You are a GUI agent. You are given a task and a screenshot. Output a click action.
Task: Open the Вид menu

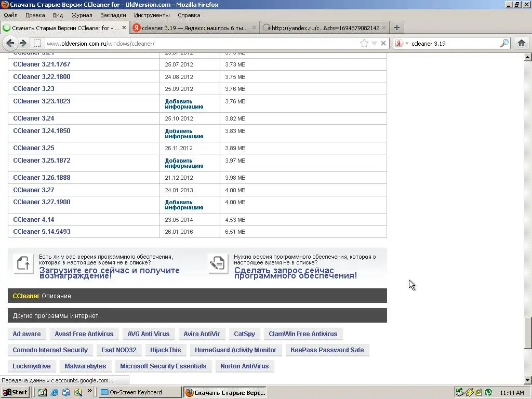58,15
